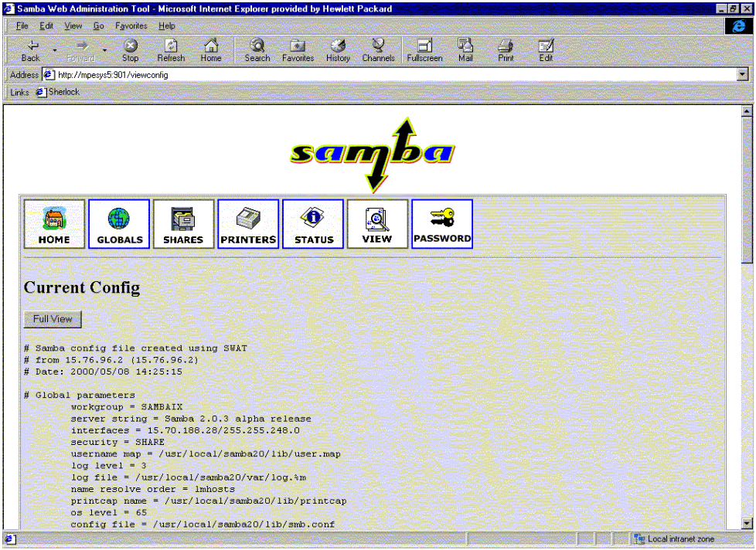Click the 'name resolve order = lmhosts' line

(x=153, y=489)
